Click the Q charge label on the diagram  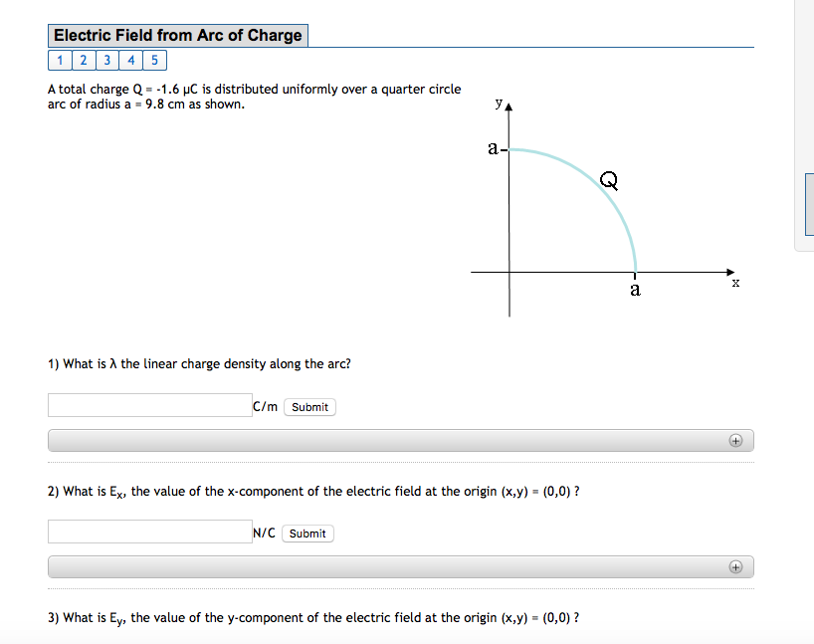[608, 181]
